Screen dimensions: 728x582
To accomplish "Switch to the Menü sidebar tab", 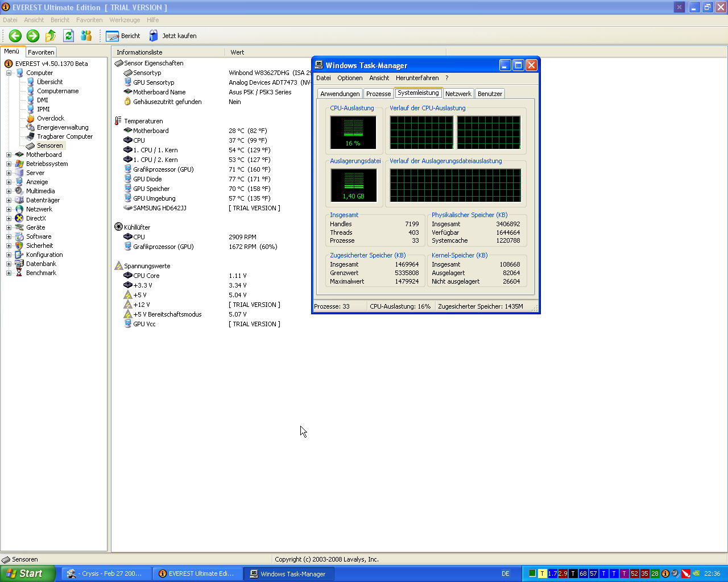I will pos(12,51).
